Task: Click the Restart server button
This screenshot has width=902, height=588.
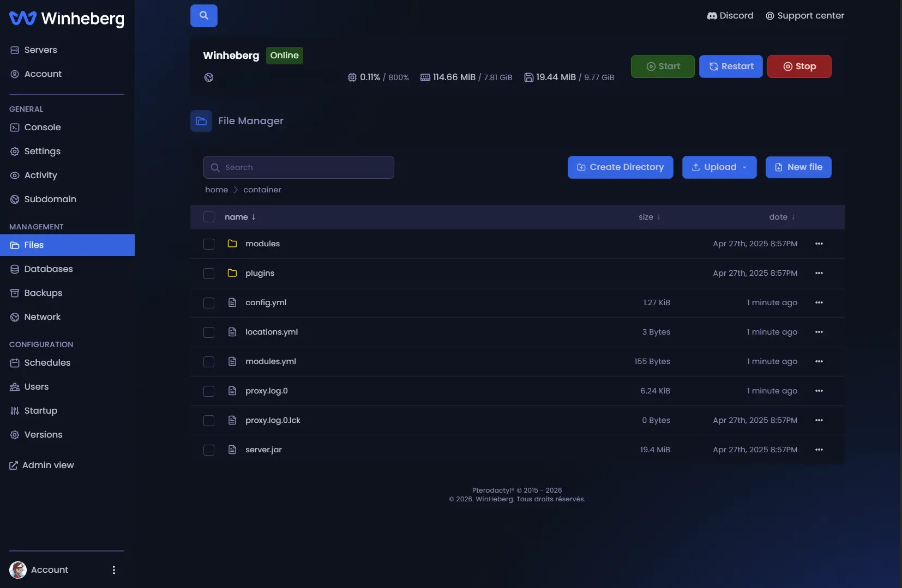Action: [x=731, y=66]
